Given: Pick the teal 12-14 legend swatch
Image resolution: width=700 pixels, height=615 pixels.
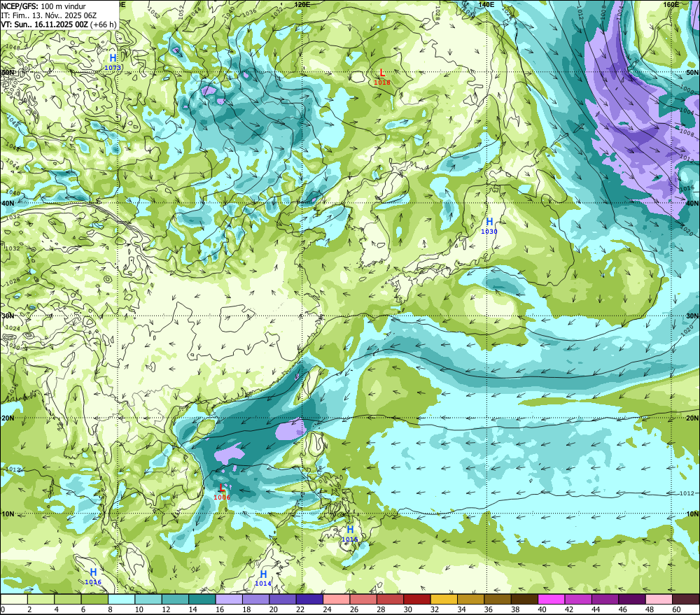Looking at the screenshot, I should click(x=175, y=600).
